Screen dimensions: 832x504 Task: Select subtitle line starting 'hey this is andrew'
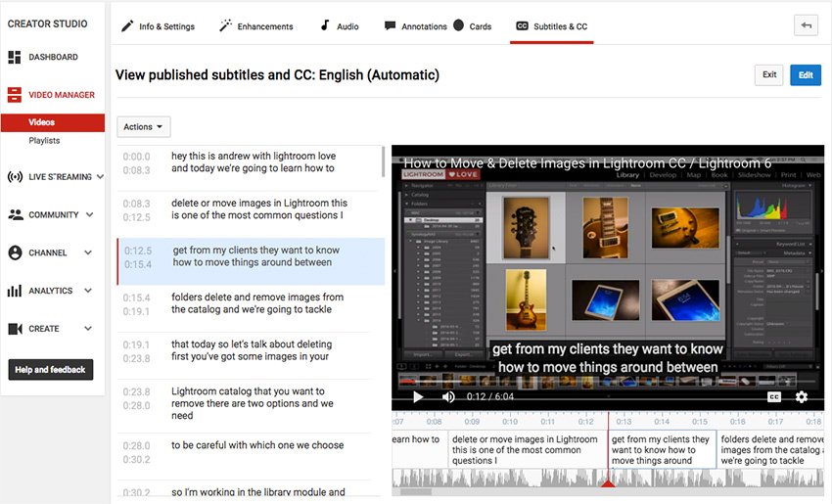[x=253, y=161]
